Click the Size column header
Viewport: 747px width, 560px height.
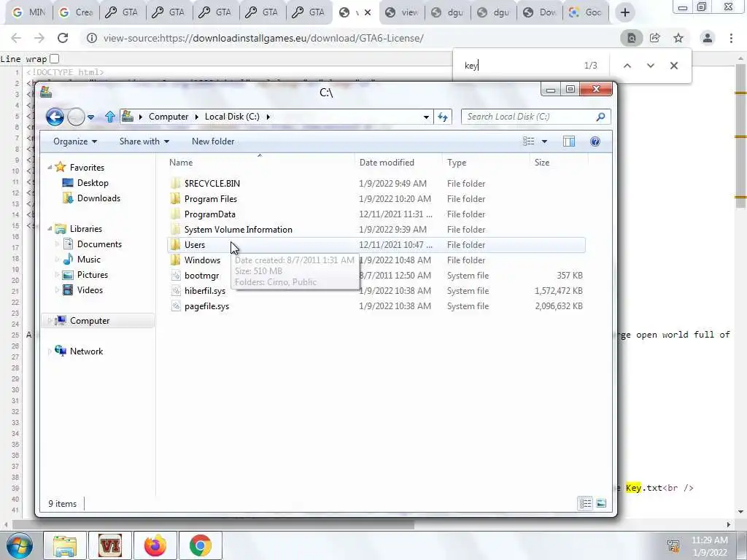[559, 163]
